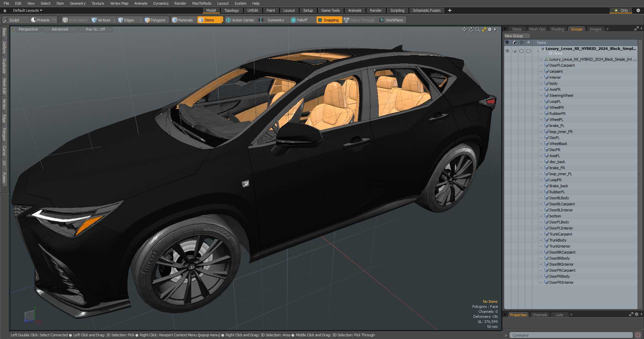Maximize the Groups panel with arrows icon
Viewport: 644px width, 339px height.
pyautogui.click(x=636, y=29)
